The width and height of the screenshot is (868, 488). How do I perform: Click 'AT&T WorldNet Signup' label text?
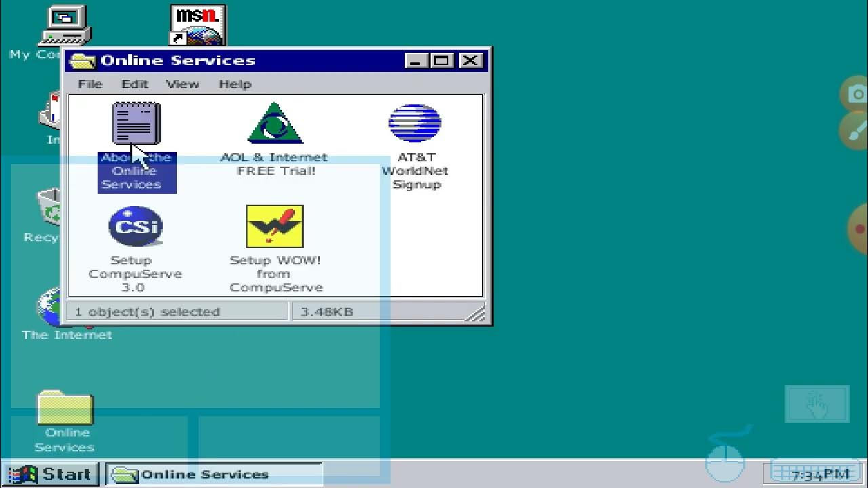click(x=415, y=171)
